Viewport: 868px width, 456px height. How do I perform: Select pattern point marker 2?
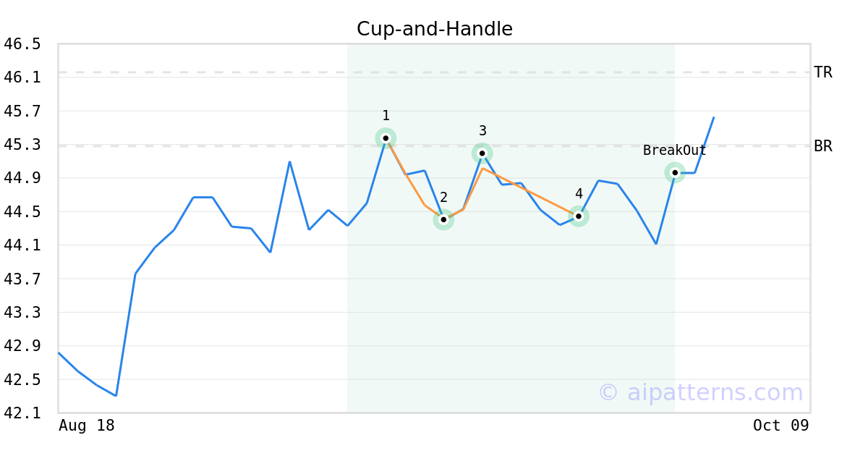(x=443, y=219)
